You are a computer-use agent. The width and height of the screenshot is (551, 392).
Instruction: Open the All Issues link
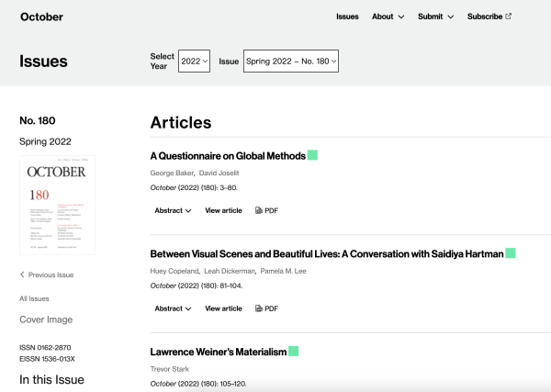click(34, 298)
